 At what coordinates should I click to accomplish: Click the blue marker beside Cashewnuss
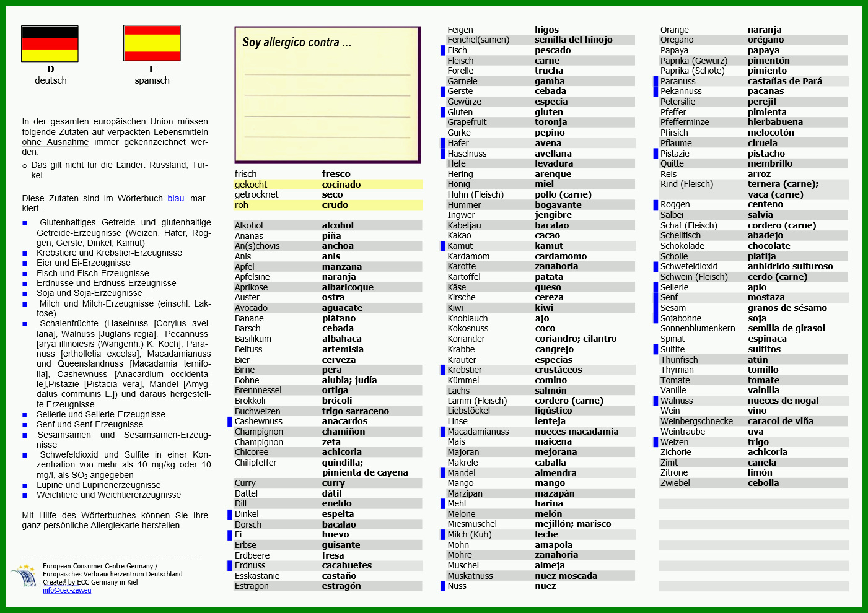(230, 421)
